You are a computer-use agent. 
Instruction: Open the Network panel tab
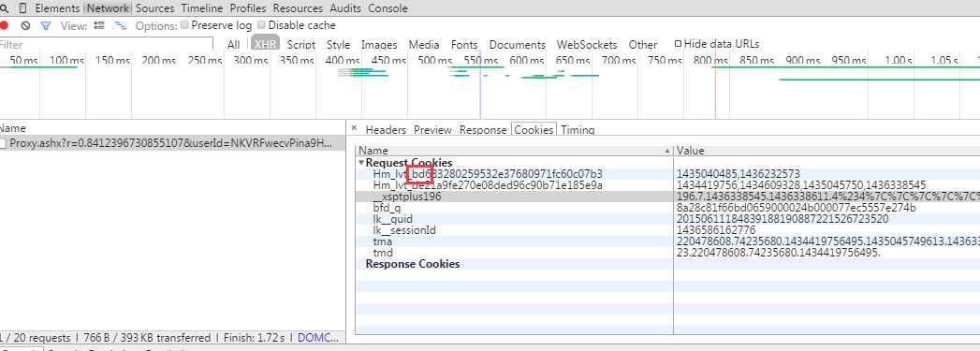click(x=108, y=8)
